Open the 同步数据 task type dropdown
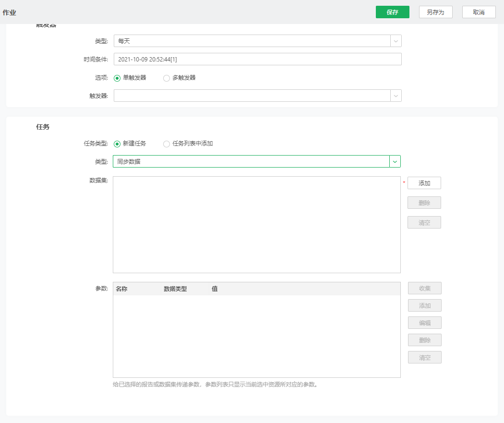The width and height of the screenshot is (504, 423). pyautogui.click(x=256, y=161)
